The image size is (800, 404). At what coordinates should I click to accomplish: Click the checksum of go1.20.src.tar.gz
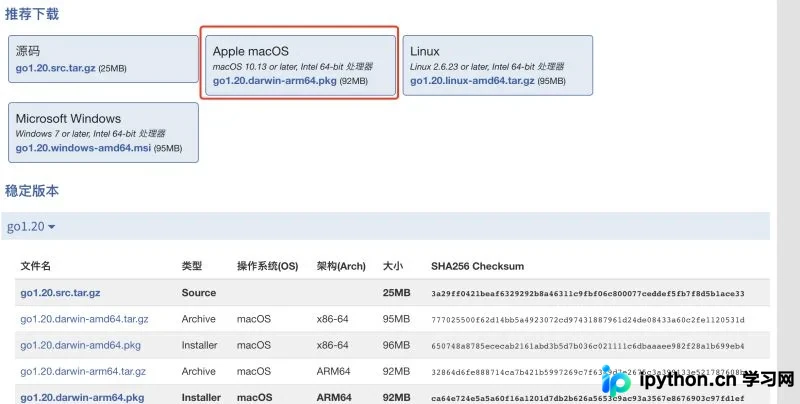[x=588, y=293]
